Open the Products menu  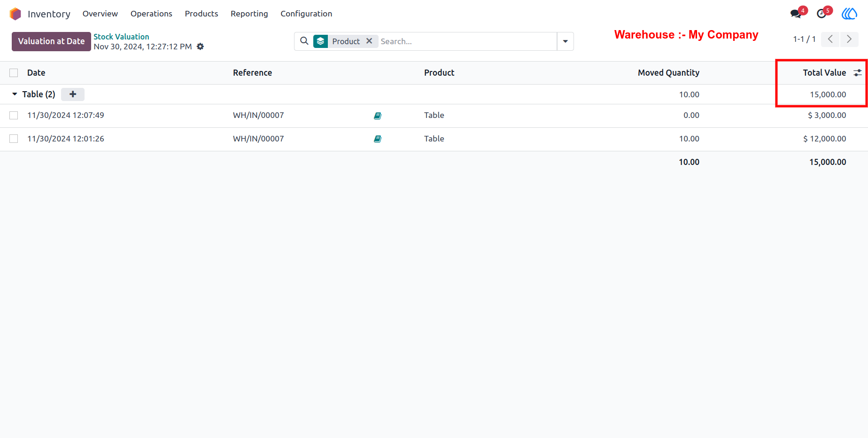click(201, 14)
